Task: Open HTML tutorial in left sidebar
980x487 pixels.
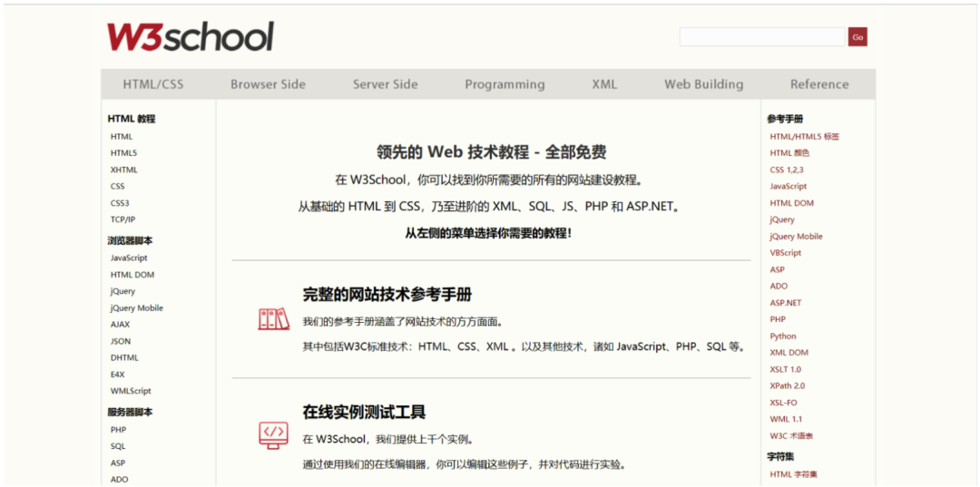Action: point(122,136)
